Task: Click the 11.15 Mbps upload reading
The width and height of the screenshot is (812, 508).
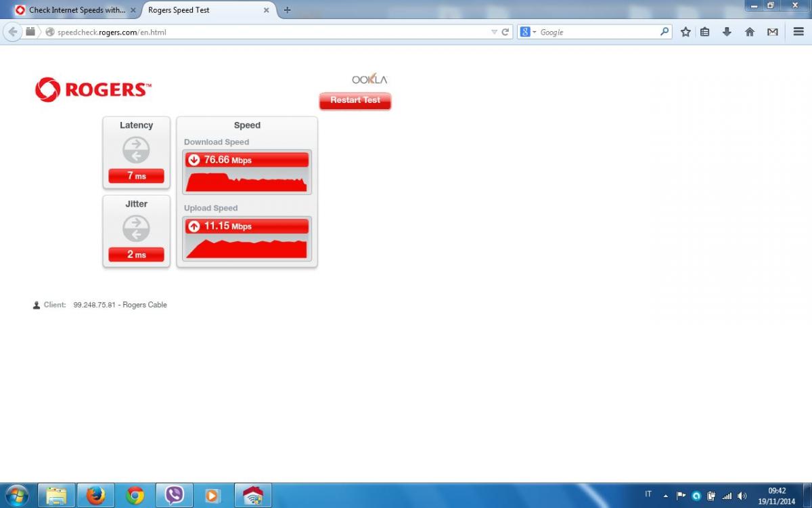Action: coord(228,226)
